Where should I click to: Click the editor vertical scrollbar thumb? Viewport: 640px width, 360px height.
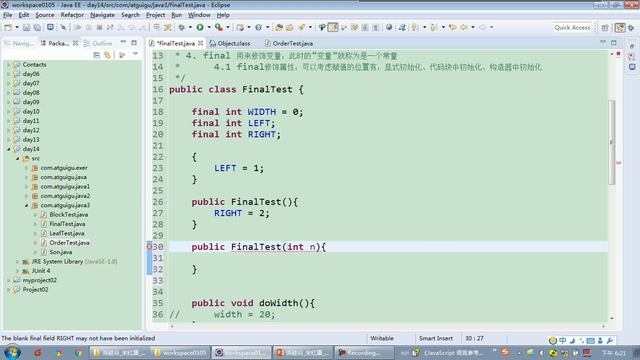click(611, 142)
